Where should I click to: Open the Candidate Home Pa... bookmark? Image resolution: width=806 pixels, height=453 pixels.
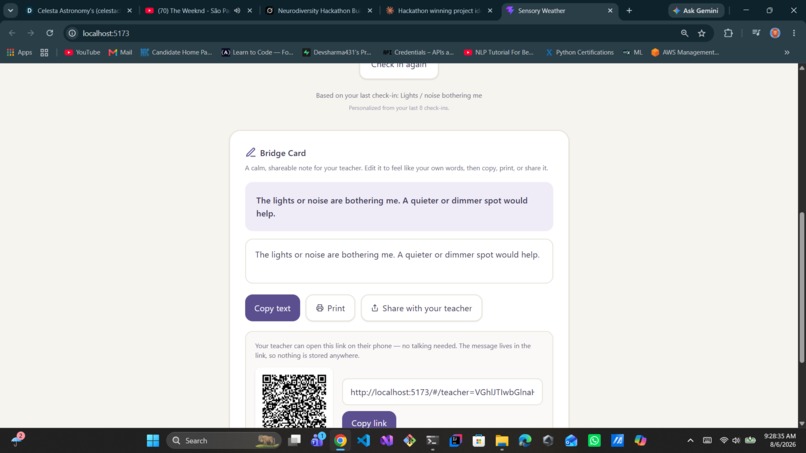176,52
